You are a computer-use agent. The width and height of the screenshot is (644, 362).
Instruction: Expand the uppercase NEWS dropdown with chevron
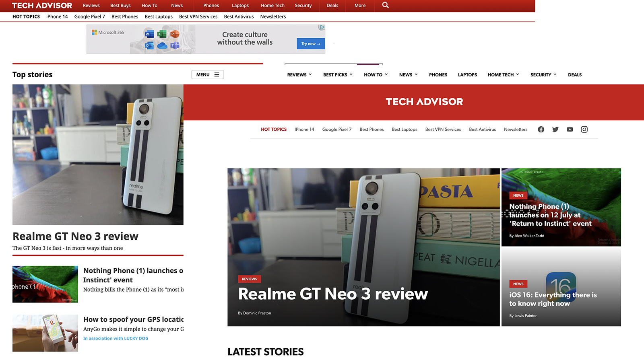click(409, 75)
